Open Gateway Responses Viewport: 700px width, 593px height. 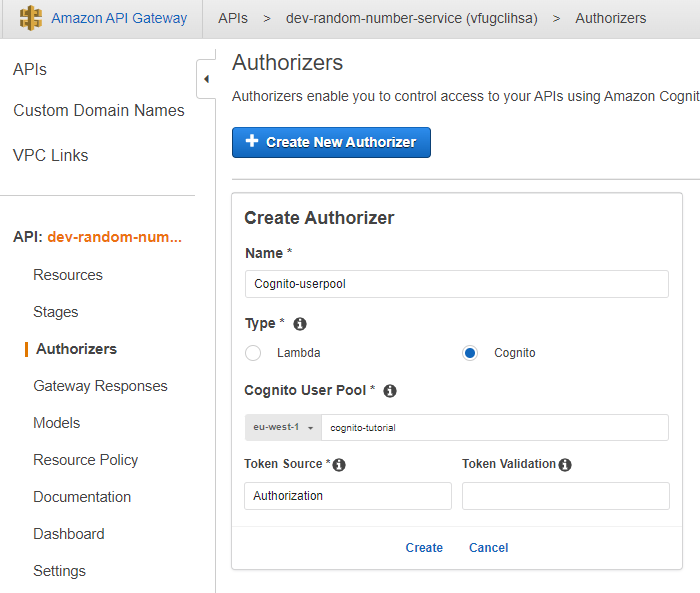point(100,386)
